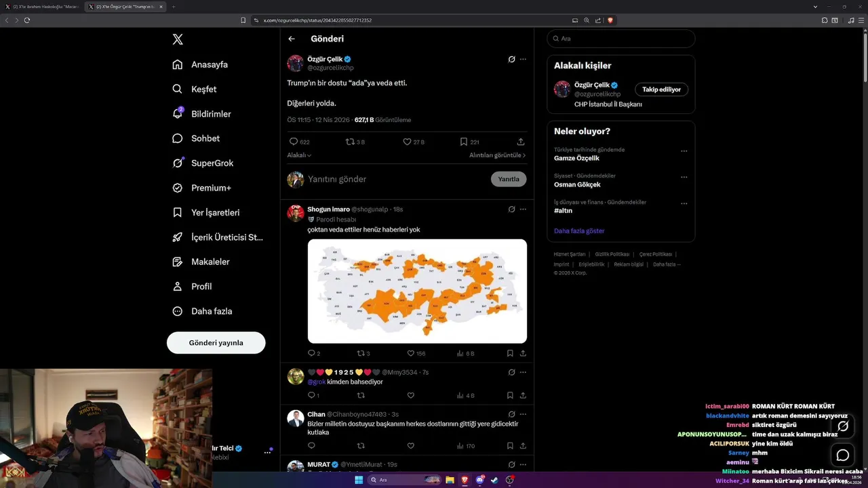Go to Profil page

192,287
